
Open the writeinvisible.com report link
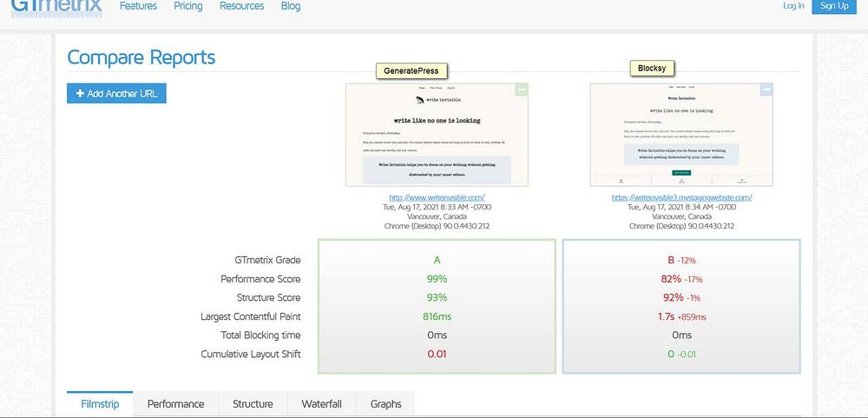coord(437,197)
